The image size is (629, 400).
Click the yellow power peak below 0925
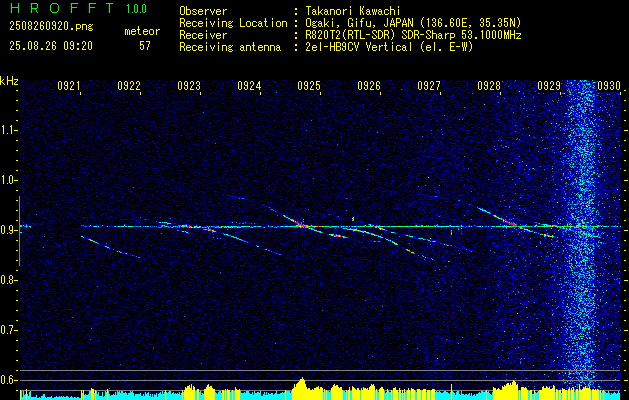(302, 386)
